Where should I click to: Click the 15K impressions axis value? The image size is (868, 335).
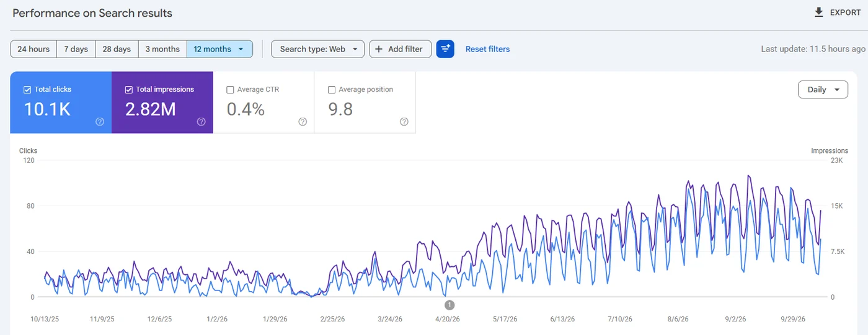(836, 206)
